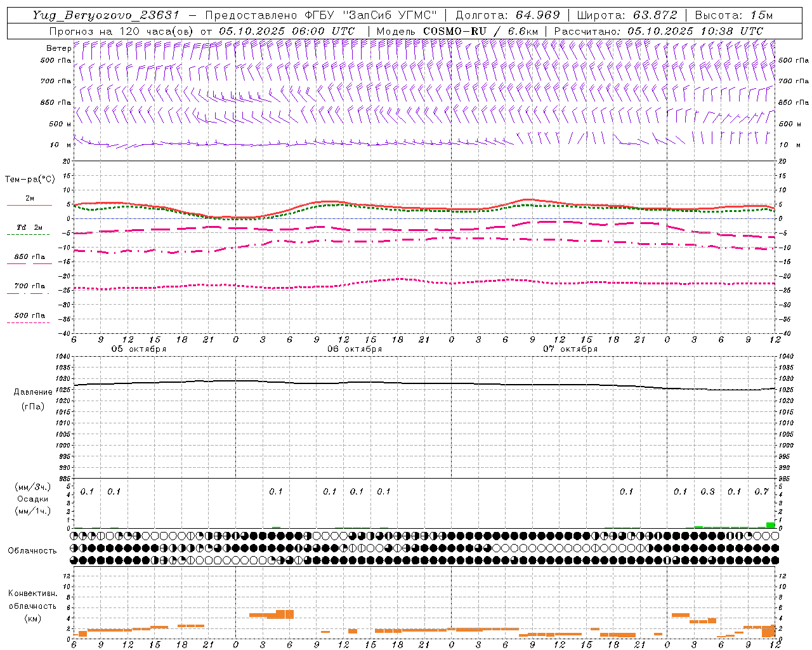Click the Конвективн. panel label
812x650 pixels.
[32, 594]
